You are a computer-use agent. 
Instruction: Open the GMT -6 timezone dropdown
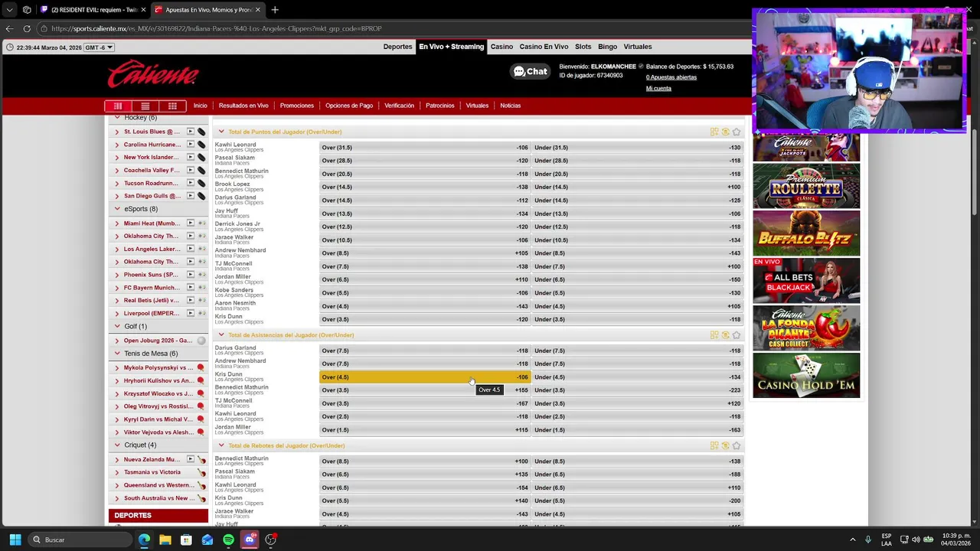coord(99,47)
